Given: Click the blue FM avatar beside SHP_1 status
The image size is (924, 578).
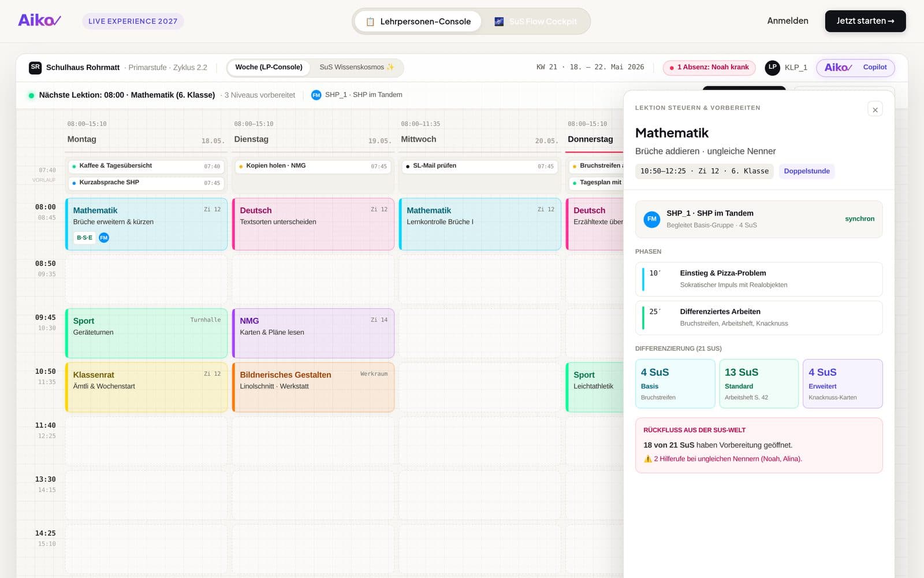Looking at the screenshot, I should click(x=316, y=95).
